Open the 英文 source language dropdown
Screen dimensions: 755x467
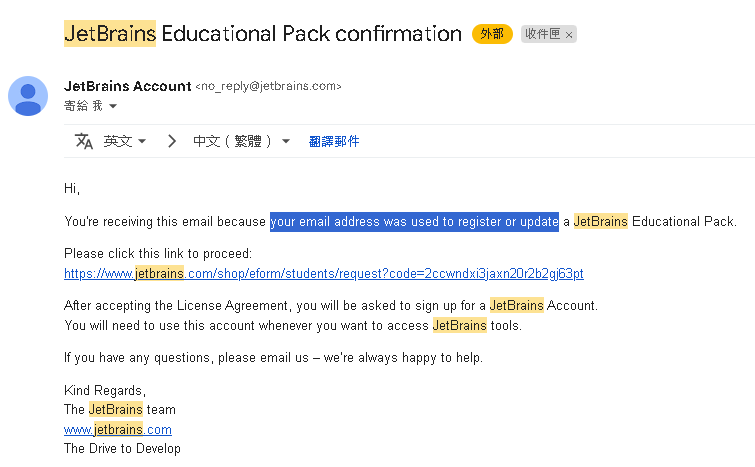125,141
